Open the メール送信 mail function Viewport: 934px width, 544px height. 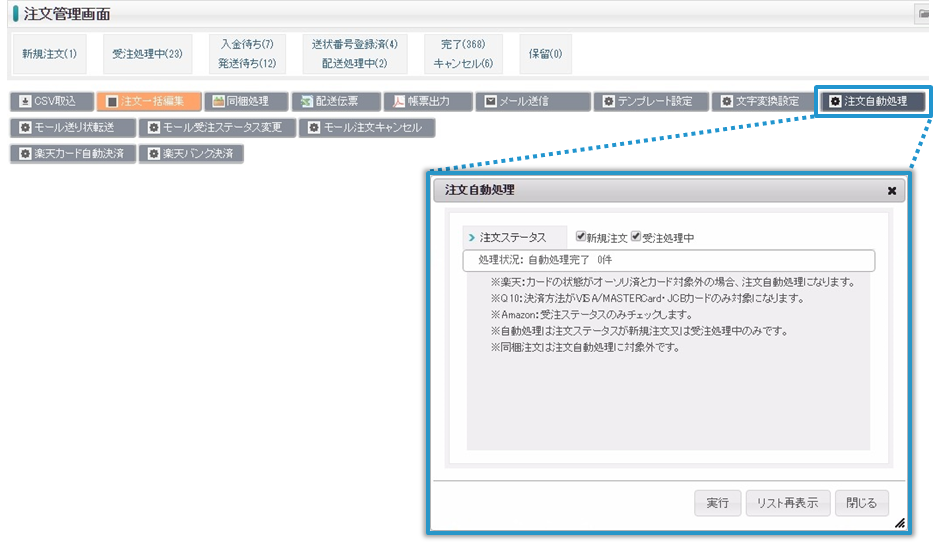[x=531, y=102]
